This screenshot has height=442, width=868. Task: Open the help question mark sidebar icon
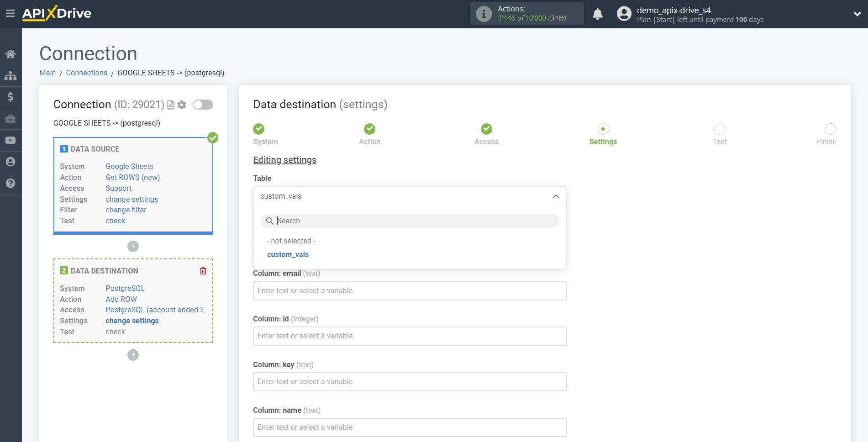pos(11,183)
